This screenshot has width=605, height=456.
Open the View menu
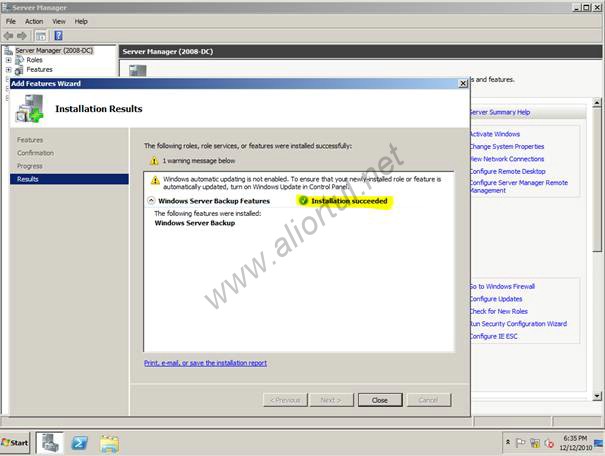[x=59, y=21]
